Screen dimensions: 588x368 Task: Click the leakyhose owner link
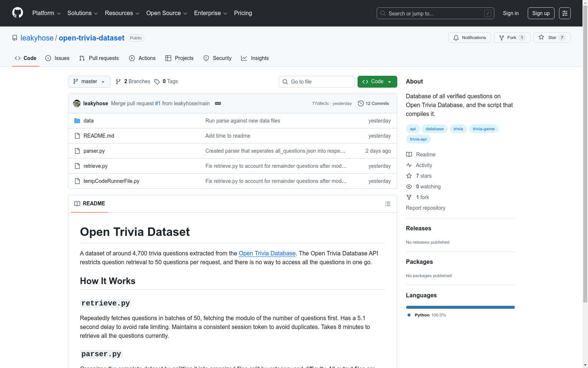[37, 38]
